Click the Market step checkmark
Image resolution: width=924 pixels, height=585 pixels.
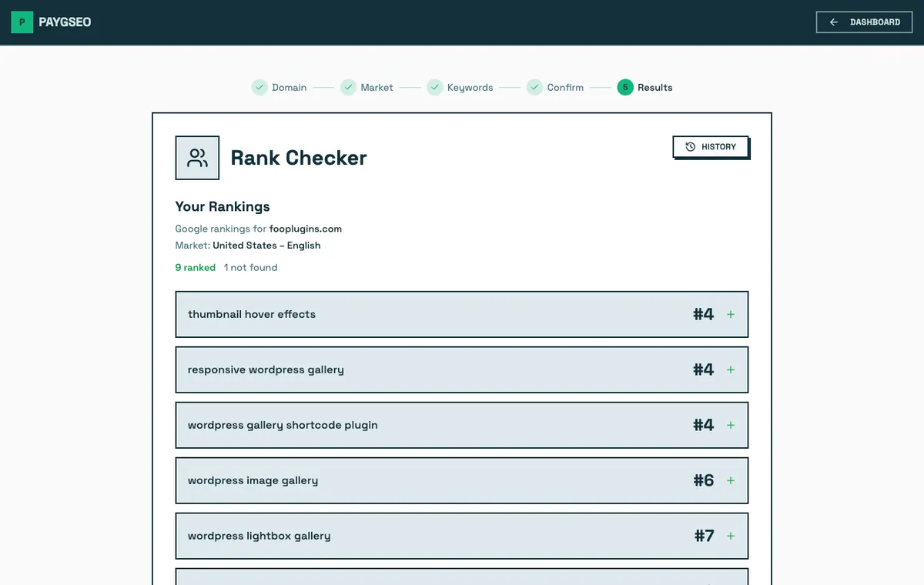(x=348, y=88)
